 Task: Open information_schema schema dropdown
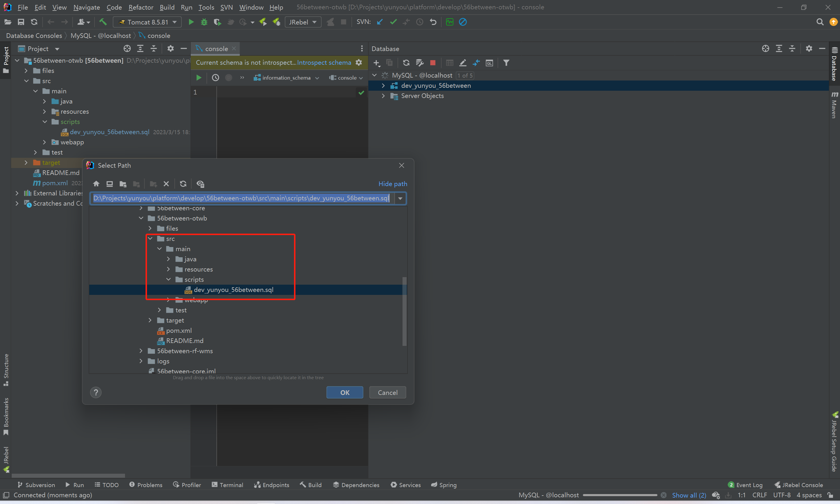tap(286, 78)
